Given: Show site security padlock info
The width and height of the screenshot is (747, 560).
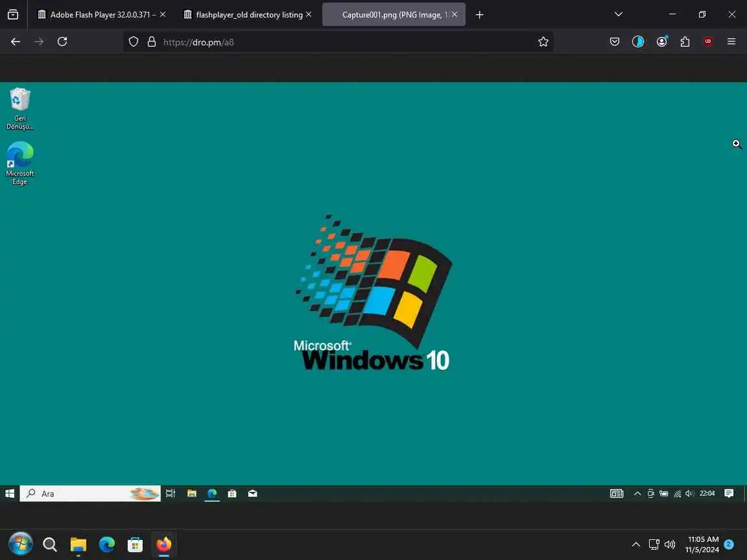Looking at the screenshot, I should pyautogui.click(x=152, y=42).
